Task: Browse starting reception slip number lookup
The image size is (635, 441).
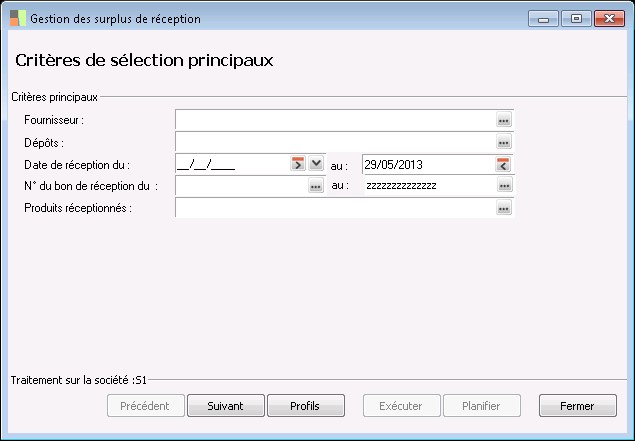Action: [316, 187]
